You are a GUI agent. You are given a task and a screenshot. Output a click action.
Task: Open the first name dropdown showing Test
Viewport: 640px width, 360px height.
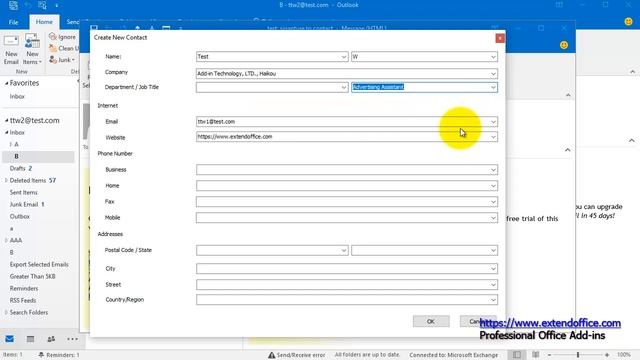(344, 57)
